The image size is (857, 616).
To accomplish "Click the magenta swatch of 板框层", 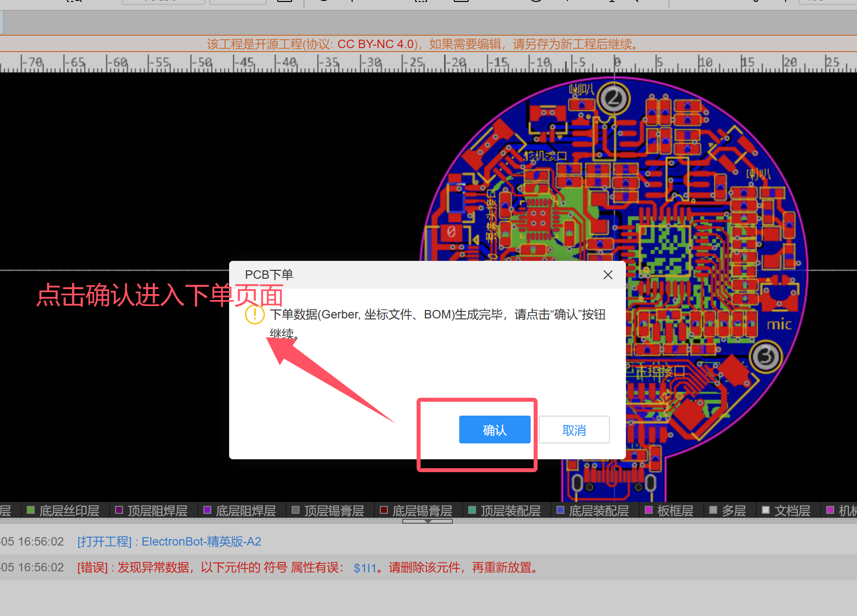I will (x=649, y=510).
